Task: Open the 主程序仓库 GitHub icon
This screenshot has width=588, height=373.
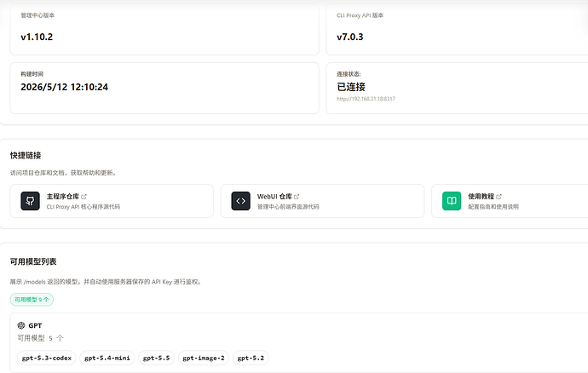Action: click(x=30, y=201)
